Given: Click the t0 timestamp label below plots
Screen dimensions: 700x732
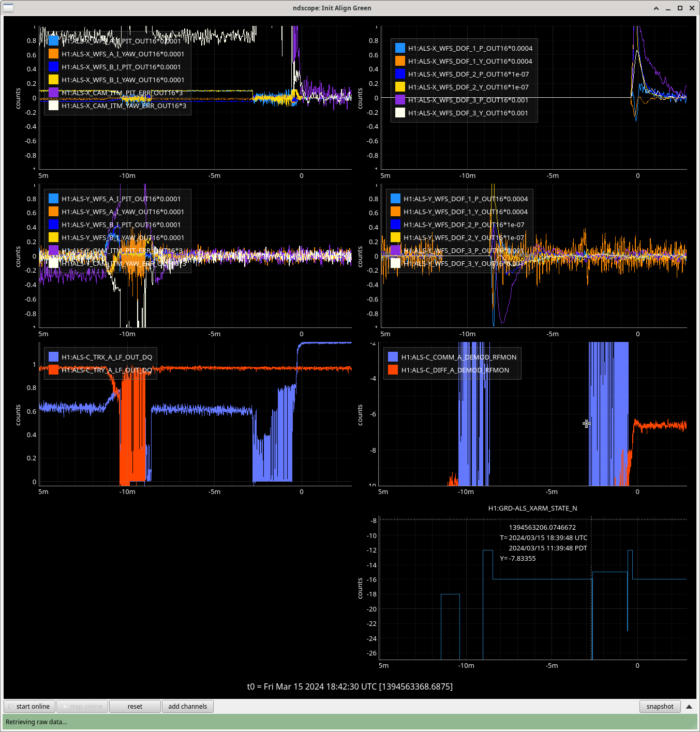Looking at the screenshot, I should pos(350,686).
